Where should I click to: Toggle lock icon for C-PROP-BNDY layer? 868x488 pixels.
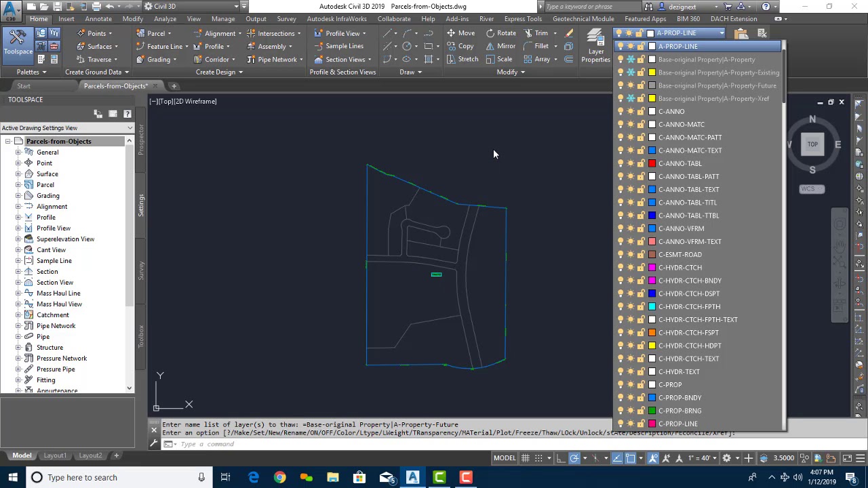click(641, 398)
